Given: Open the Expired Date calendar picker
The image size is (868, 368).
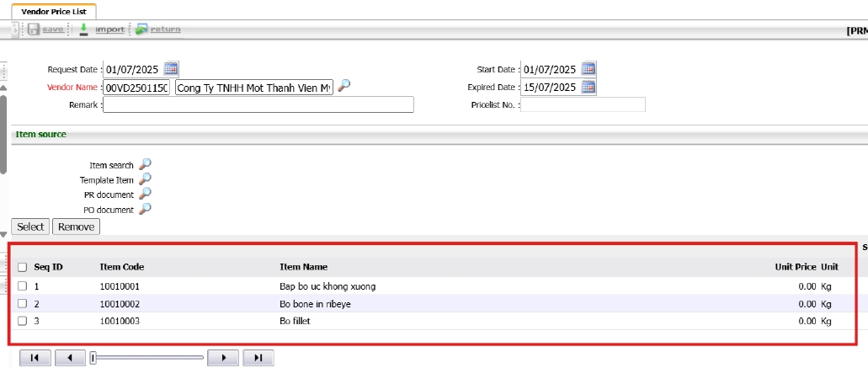Looking at the screenshot, I should [588, 87].
